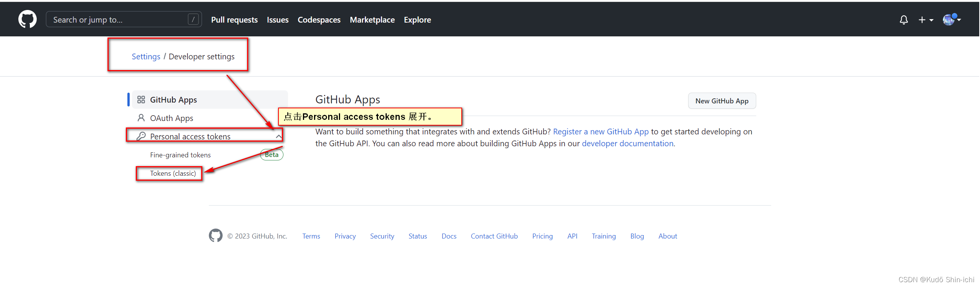
Task: Click the slash shortcut hint in search box
Action: coord(194,20)
